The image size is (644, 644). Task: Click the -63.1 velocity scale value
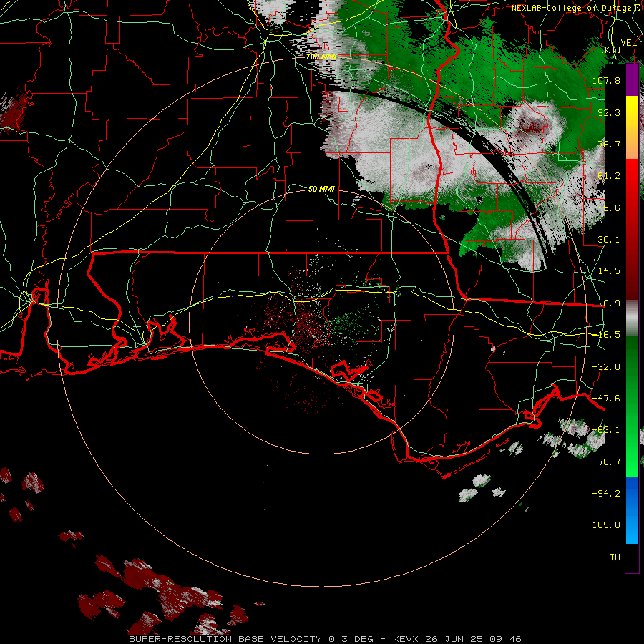(x=606, y=429)
